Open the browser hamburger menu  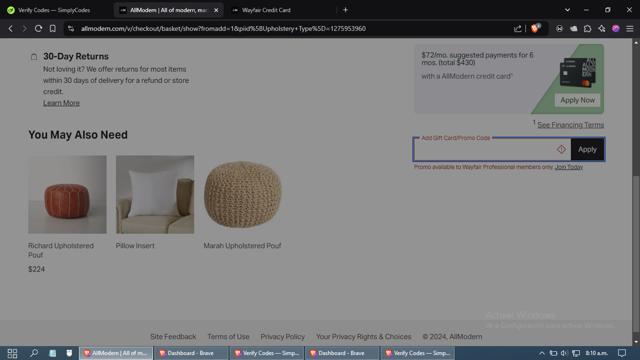pos(630,29)
